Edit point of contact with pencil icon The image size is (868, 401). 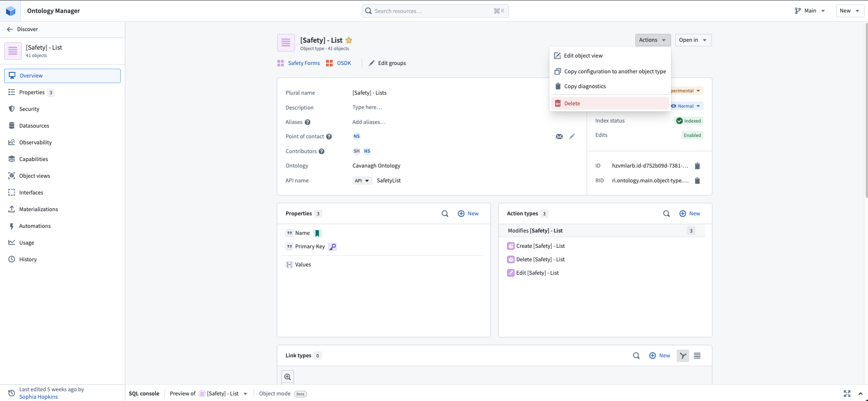pos(572,136)
